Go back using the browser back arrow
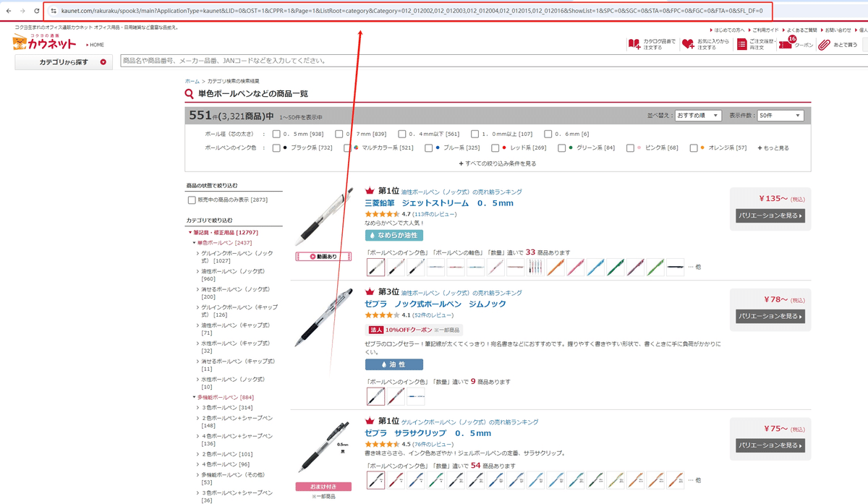 [x=8, y=11]
